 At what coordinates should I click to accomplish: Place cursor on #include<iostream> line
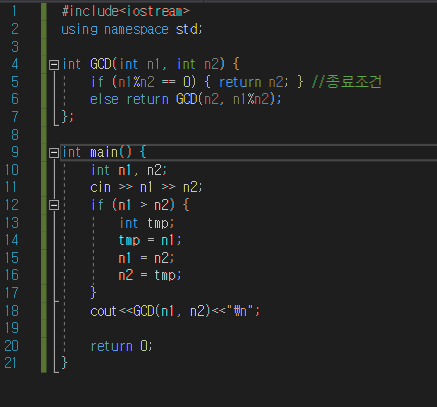126,11
